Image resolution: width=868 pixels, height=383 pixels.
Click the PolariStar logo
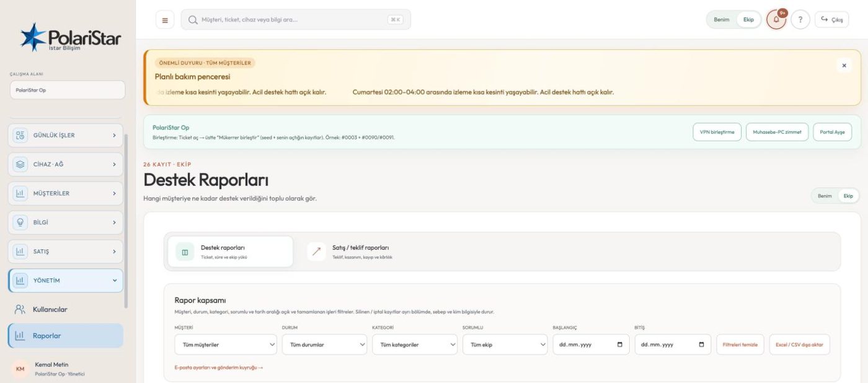pyautogui.click(x=69, y=38)
